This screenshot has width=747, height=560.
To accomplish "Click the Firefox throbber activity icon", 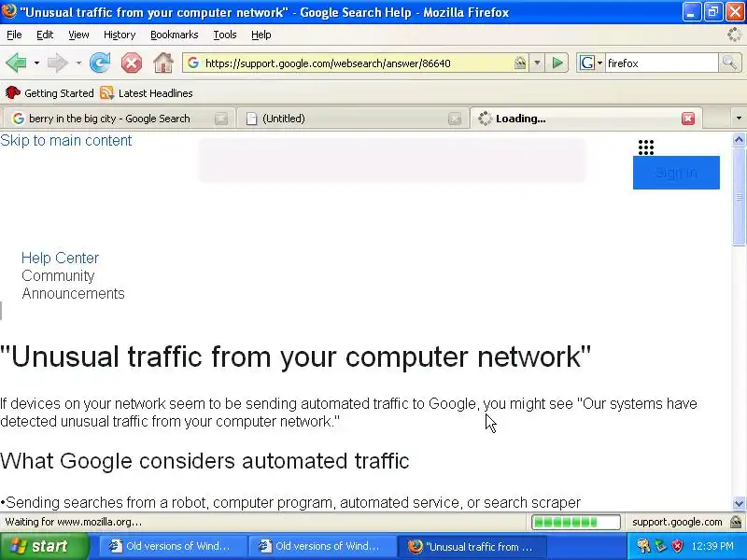I will (x=734, y=35).
